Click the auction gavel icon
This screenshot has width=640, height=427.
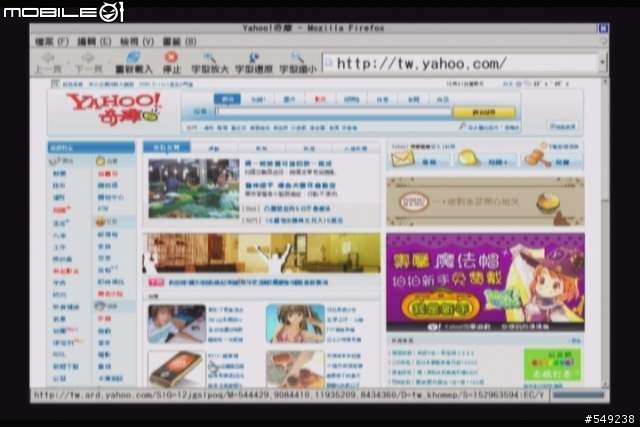tap(537, 158)
